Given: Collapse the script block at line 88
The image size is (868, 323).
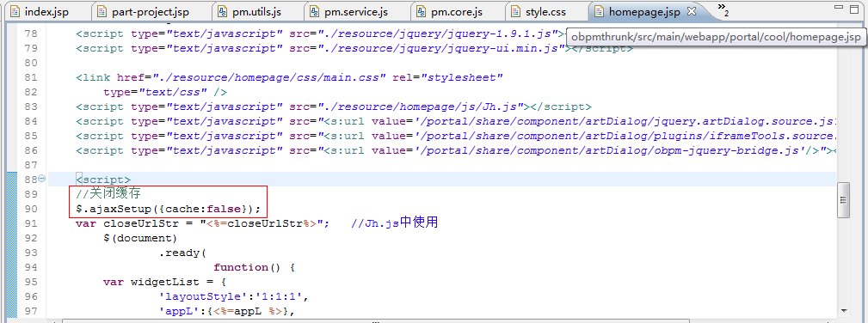Looking at the screenshot, I should pos(42,180).
